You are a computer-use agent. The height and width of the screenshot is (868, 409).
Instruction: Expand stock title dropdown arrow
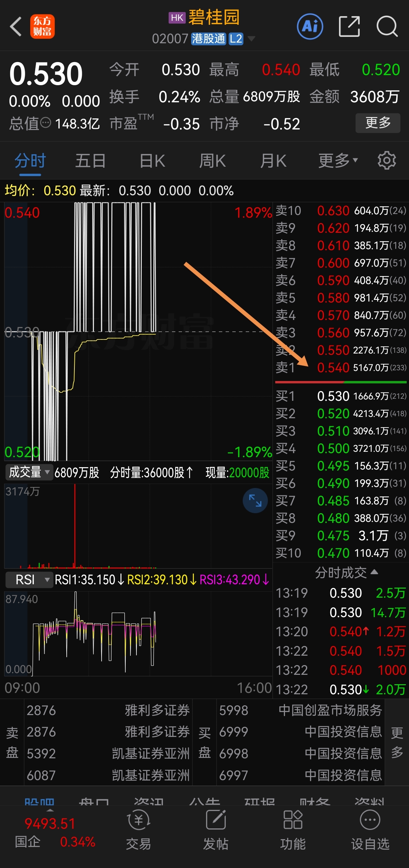click(x=251, y=39)
